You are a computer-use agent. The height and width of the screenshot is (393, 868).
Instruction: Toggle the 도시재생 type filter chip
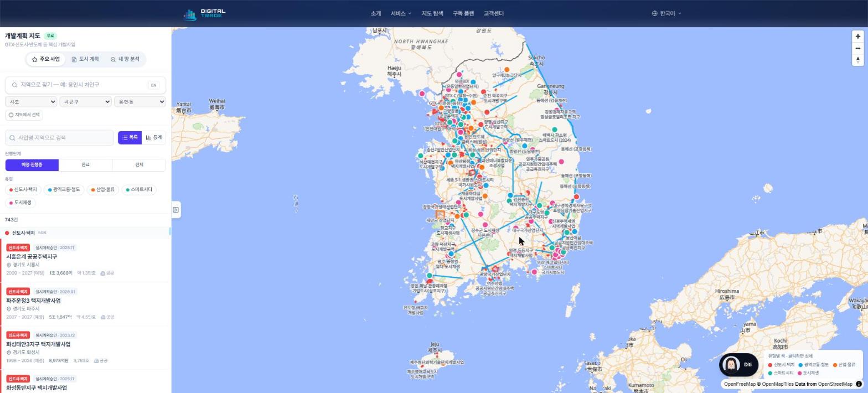coord(20,203)
